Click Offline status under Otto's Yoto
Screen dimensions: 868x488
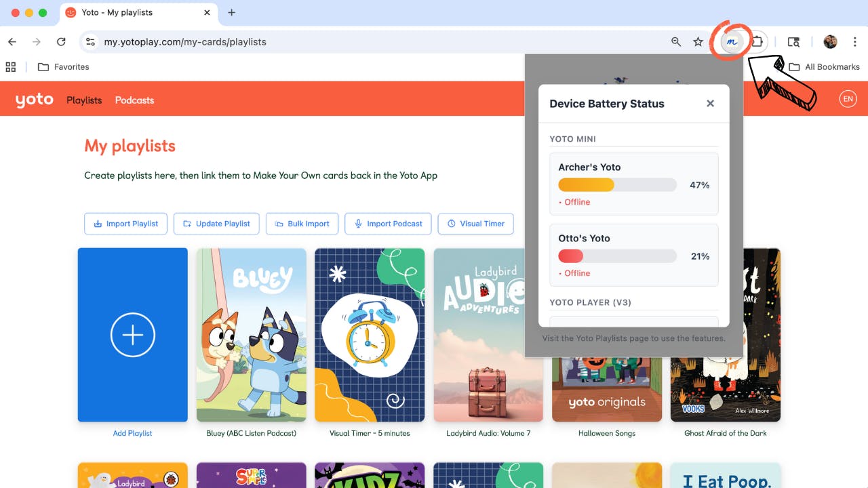[574, 273]
